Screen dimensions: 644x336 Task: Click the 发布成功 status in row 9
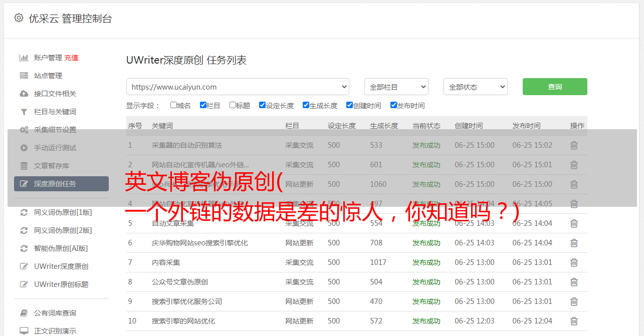[426, 301]
